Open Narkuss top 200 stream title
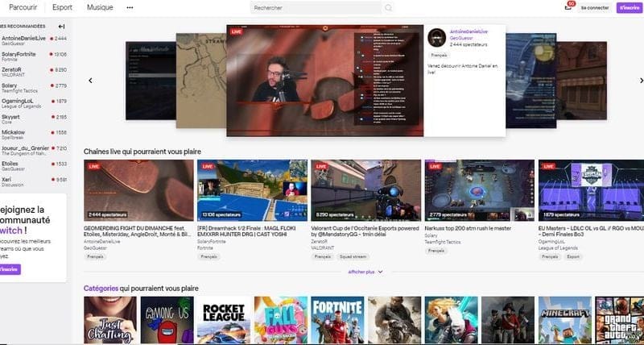 click(468, 228)
